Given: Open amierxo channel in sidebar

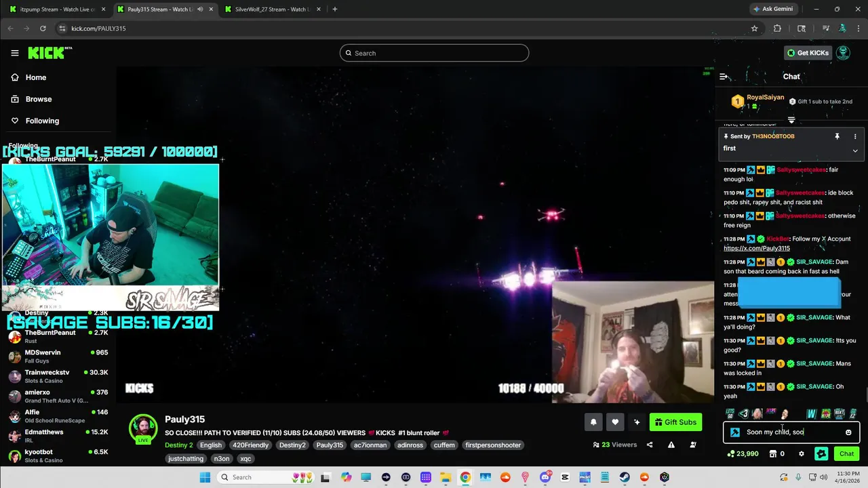Looking at the screenshot, I should [58, 396].
